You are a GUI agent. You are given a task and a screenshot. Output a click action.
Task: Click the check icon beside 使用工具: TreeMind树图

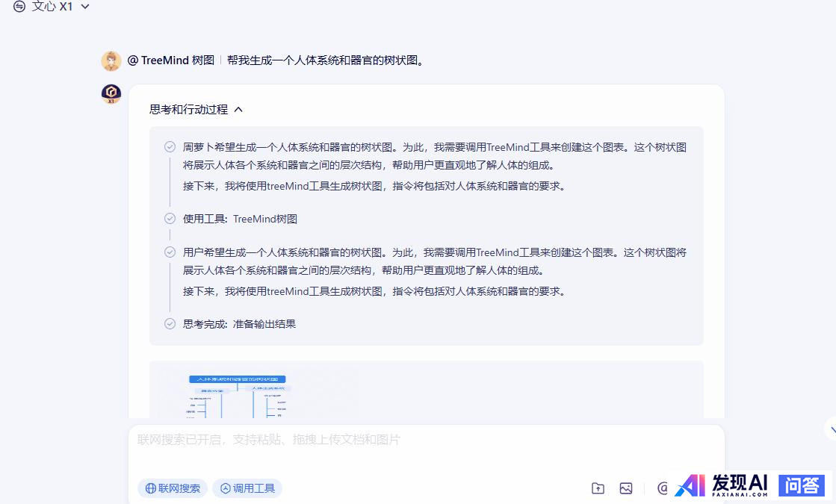pyautogui.click(x=170, y=219)
